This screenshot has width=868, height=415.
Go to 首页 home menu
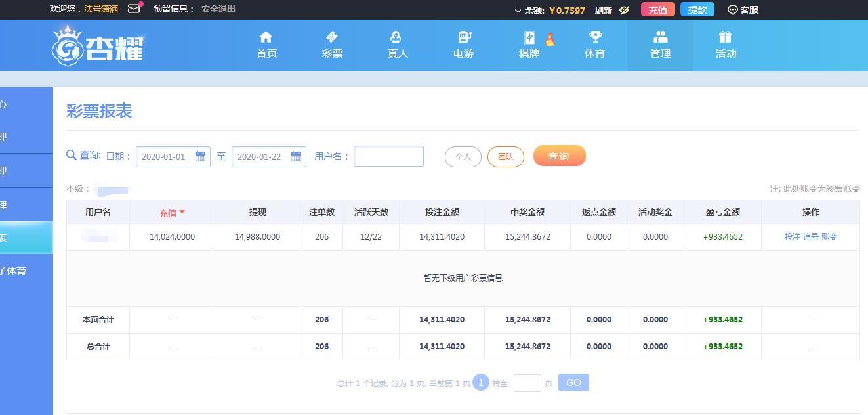[266, 45]
